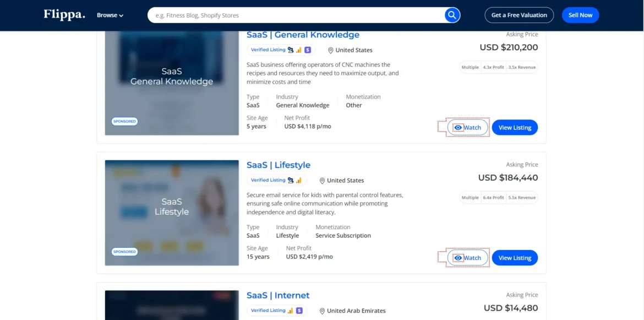The width and height of the screenshot is (644, 320).
Task: Click Get a Free Valuation button
Action: point(519,15)
